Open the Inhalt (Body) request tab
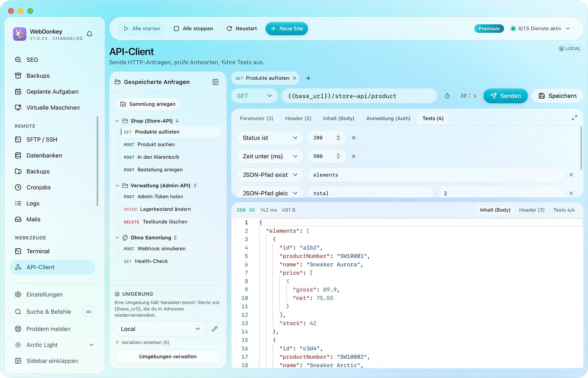The height and width of the screenshot is (378, 588). click(x=339, y=118)
